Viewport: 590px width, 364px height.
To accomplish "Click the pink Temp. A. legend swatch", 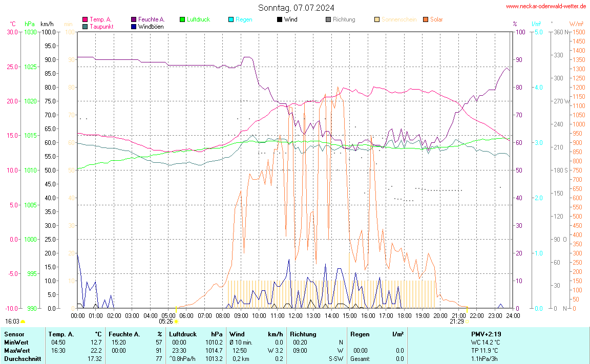I will pos(85,19).
